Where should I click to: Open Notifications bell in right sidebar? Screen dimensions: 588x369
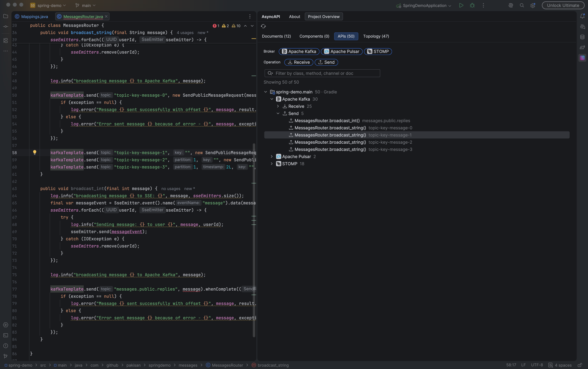coord(582,16)
